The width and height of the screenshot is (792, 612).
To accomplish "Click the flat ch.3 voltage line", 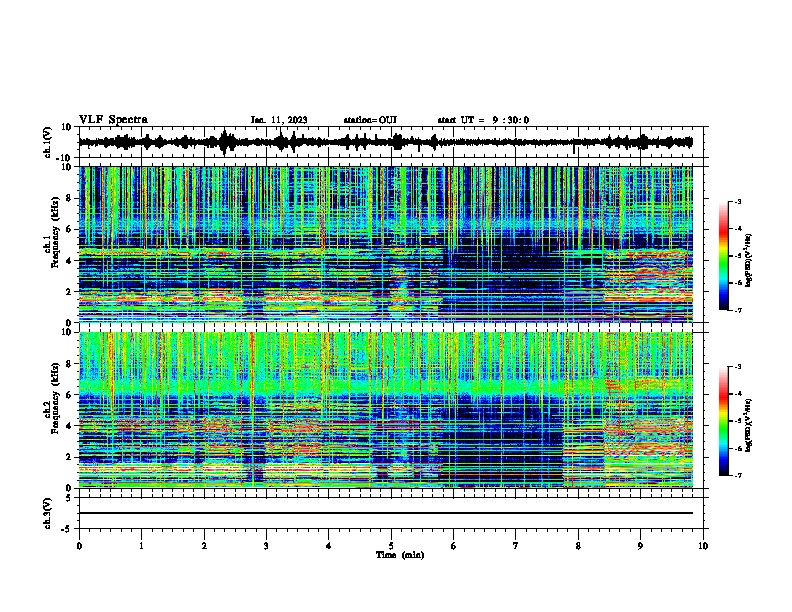I will pyautogui.click(x=385, y=513).
